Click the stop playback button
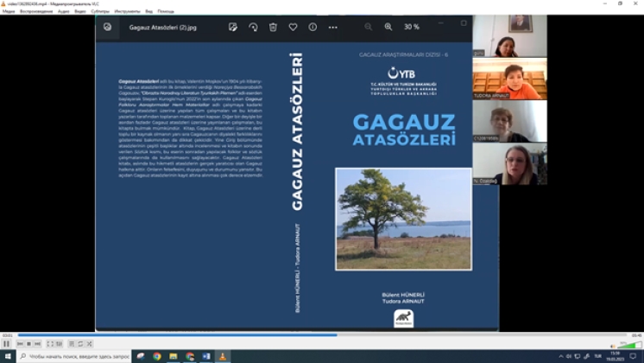This screenshot has width=644, height=363. pos(28,344)
